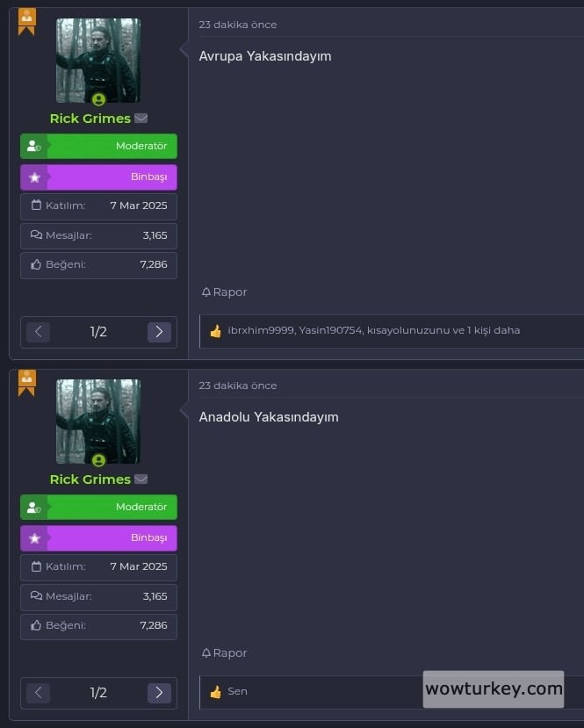Open Rick Grimes profile from first post username
Image resolution: width=584 pixels, height=728 pixels.
point(90,119)
